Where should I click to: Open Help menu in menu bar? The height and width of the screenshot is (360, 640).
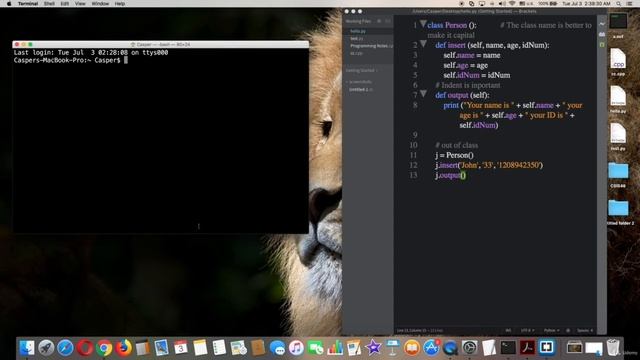[x=120, y=4]
